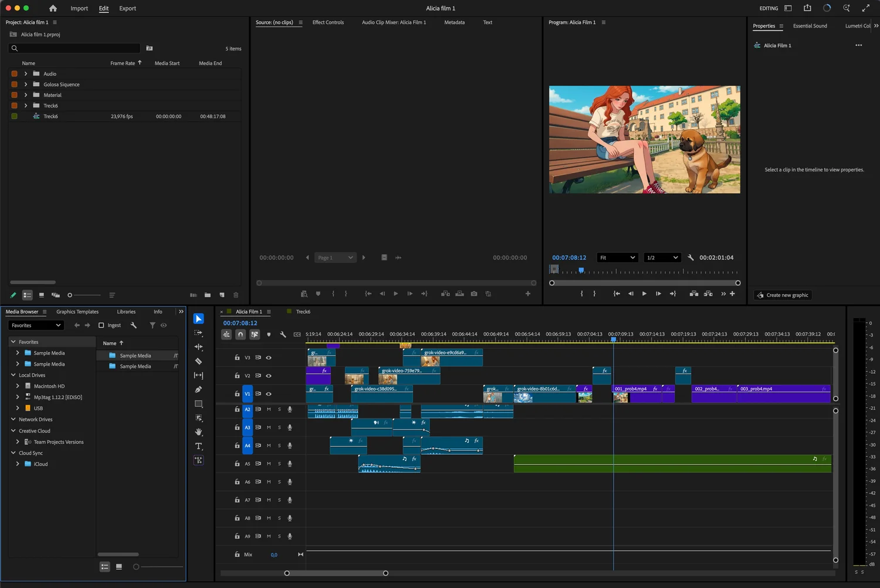880x588 pixels.
Task: Open the Graphics Templates tab
Action: click(x=77, y=312)
